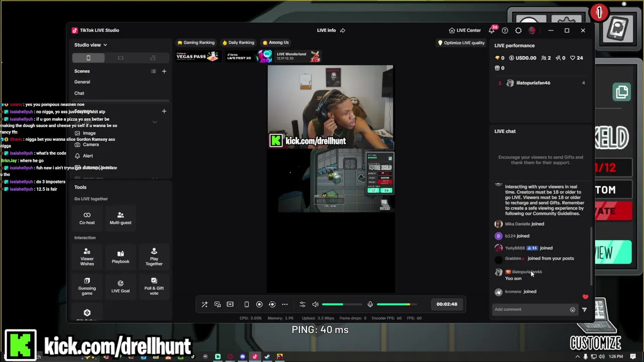Select portrait phone layout mode

click(x=89, y=58)
